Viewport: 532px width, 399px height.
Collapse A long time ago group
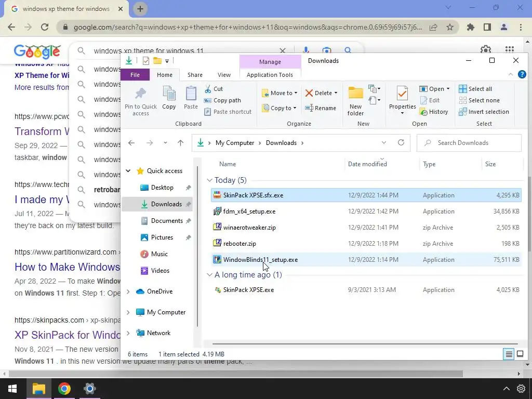coord(209,275)
